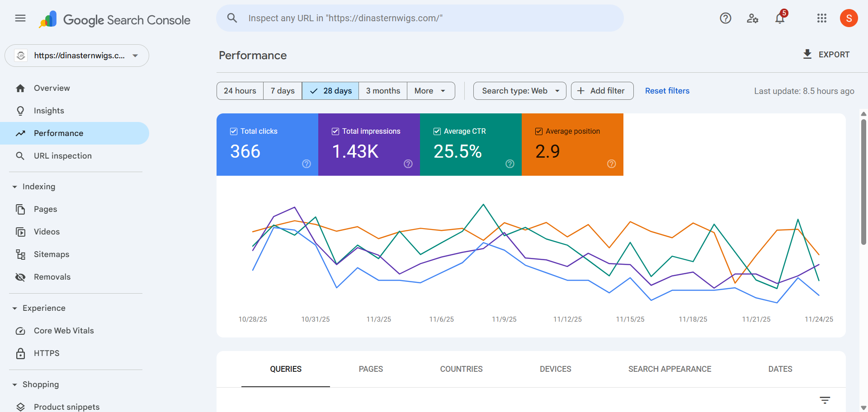Select the 7 days date range
The height and width of the screenshot is (412, 868).
click(283, 91)
